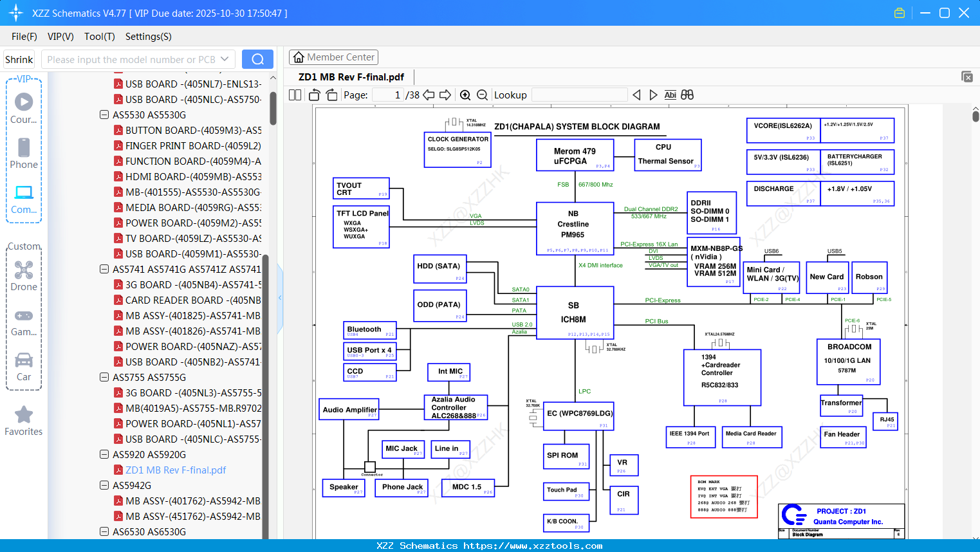Open MB(4019A5)-AS5755-MB.R9702 file
Image resolution: width=980 pixels, height=552 pixels.
(193, 408)
